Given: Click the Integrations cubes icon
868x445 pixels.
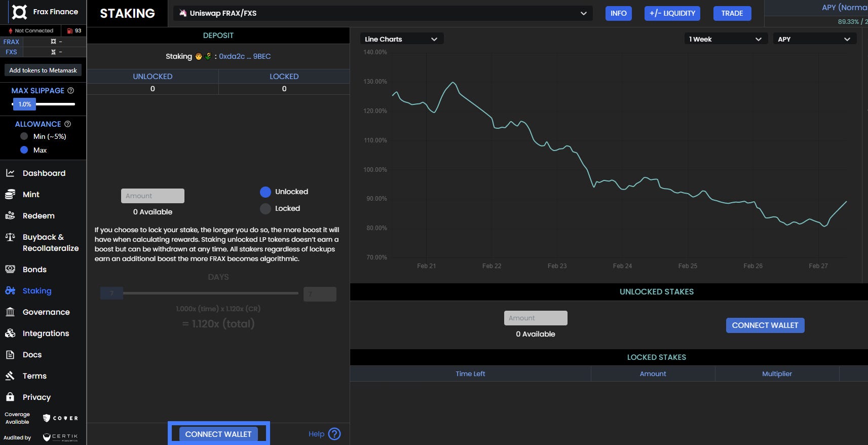Looking at the screenshot, I should (x=10, y=333).
